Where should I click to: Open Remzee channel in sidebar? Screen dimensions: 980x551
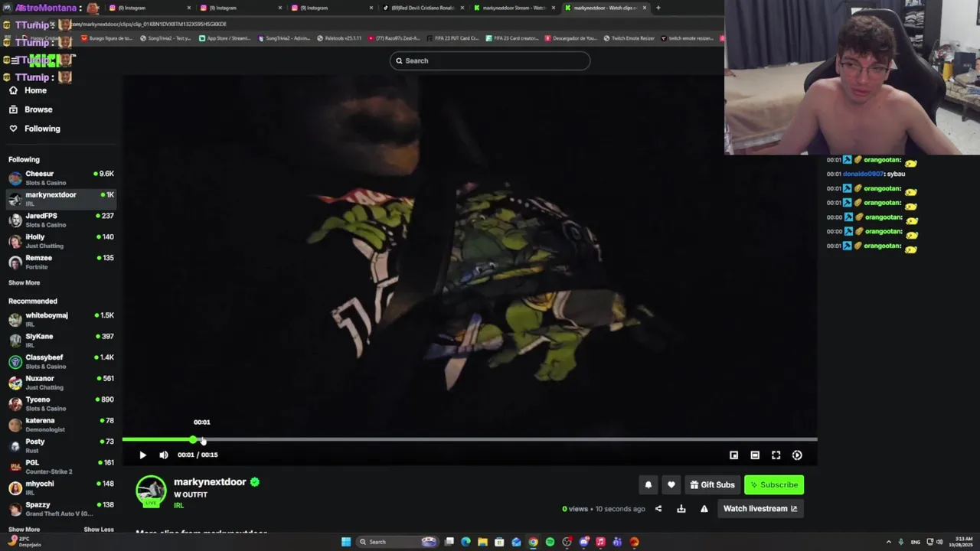tap(61, 262)
